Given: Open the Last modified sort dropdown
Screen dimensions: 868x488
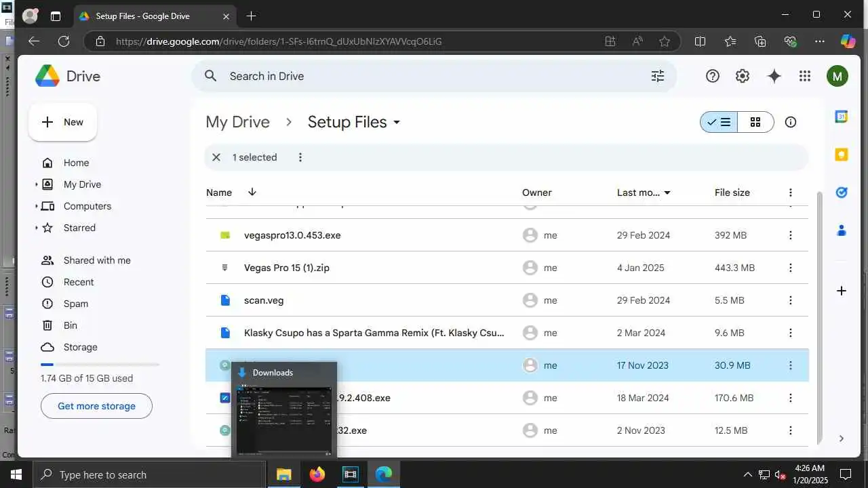Looking at the screenshot, I should (x=667, y=193).
